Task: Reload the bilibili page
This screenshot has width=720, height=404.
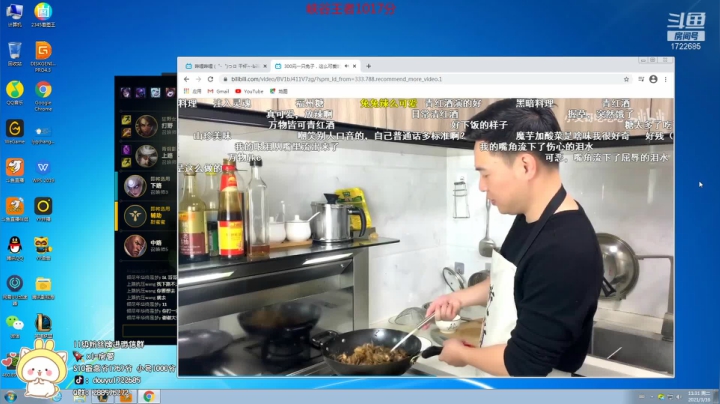Action: 210,79
